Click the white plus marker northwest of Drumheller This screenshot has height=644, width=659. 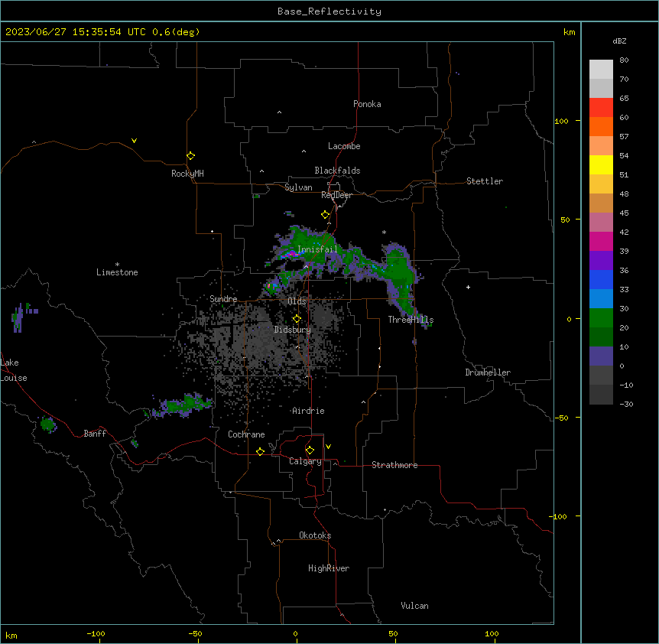point(468,287)
